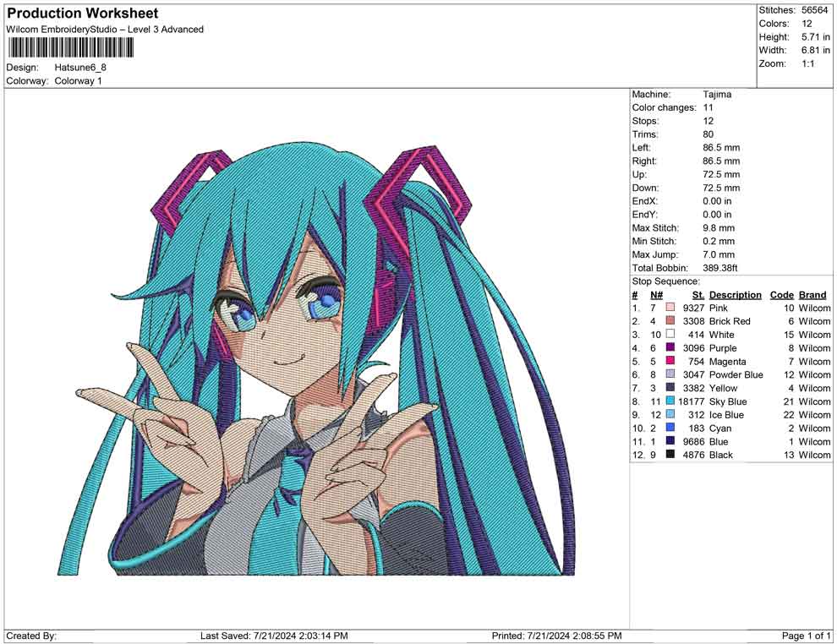Viewport: 837px width, 644px height.
Task: Click the Machine value Tajima
Action: (x=717, y=95)
